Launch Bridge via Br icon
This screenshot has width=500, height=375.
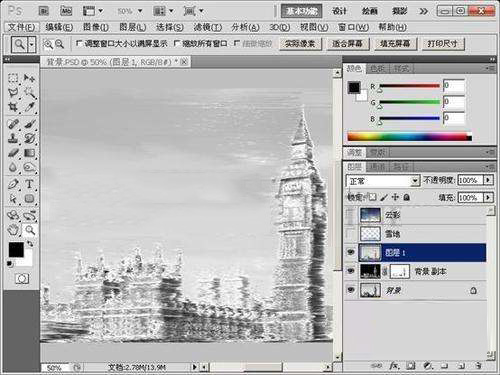tap(43, 11)
